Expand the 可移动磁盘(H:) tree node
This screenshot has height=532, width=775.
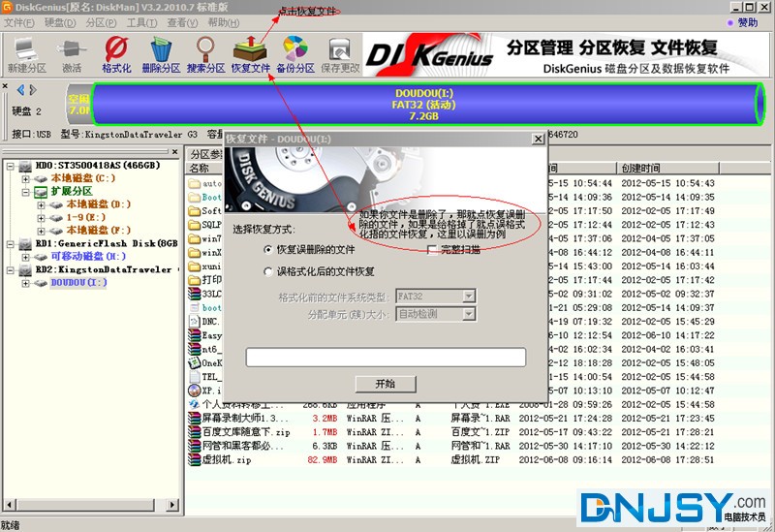26,257
